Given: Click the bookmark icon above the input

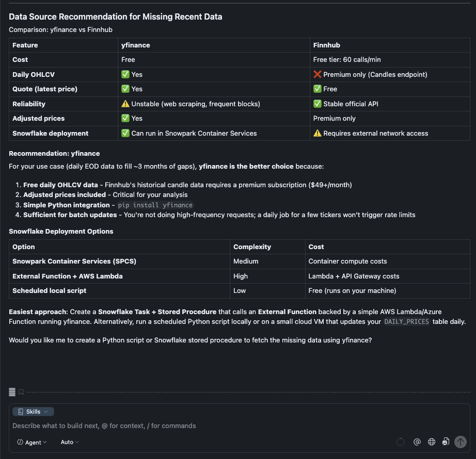Looking at the screenshot, I should pos(21,392).
